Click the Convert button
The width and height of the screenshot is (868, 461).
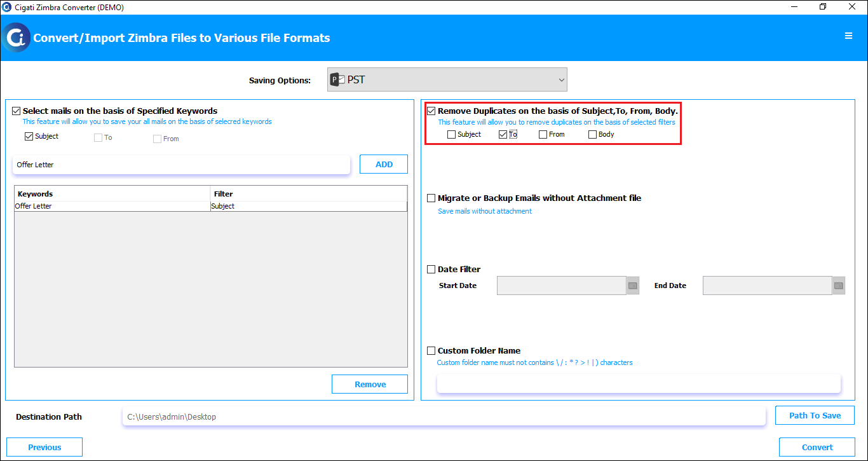pos(817,447)
